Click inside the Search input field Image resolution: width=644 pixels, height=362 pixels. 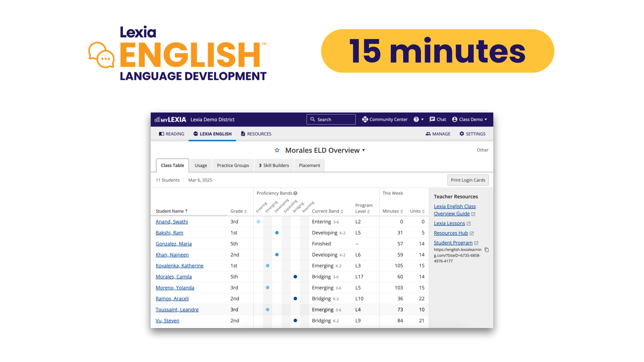(x=331, y=119)
